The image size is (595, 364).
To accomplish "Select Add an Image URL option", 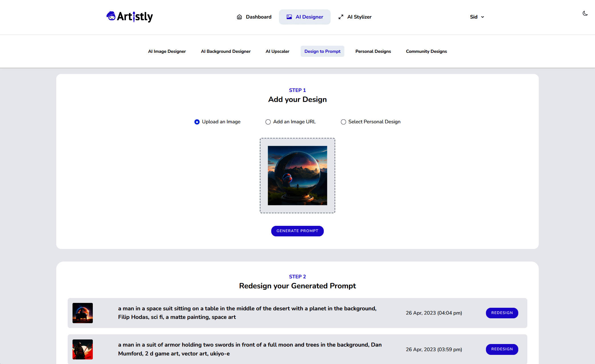I will (x=268, y=122).
